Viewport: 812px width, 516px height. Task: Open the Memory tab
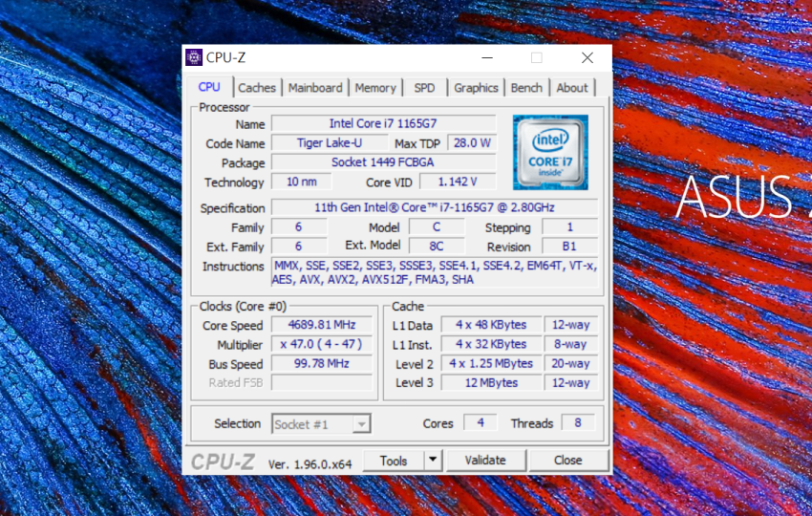point(375,88)
